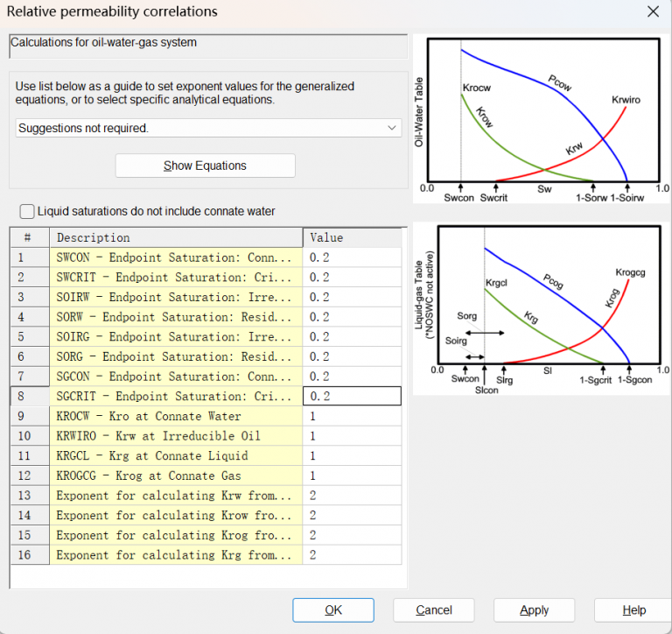The height and width of the screenshot is (634, 672).
Task: Click the Cancel button
Action: point(433,609)
